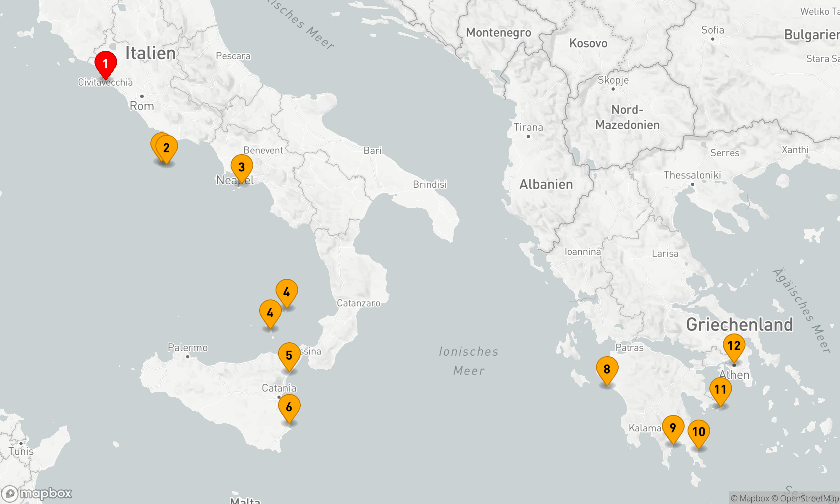Open marker 8 in western Greece
The width and height of the screenshot is (840, 504).
tap(607, 369)
